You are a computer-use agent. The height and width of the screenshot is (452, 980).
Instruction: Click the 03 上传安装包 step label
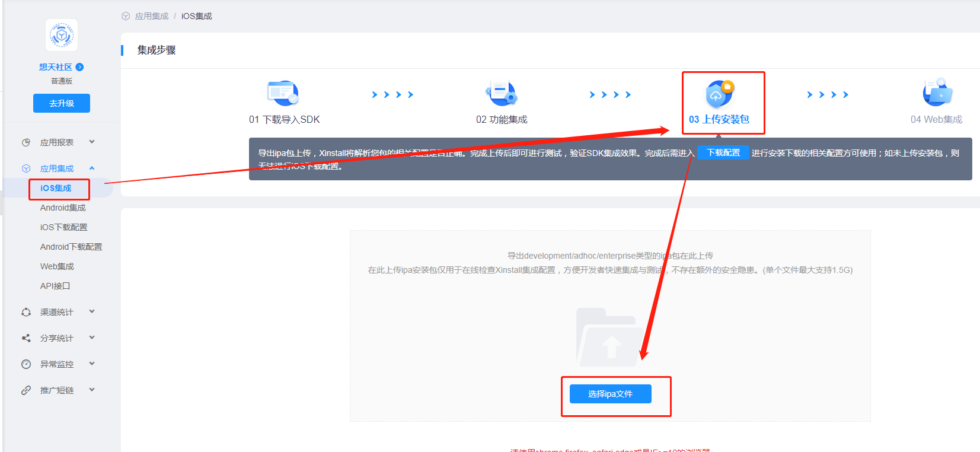click(x=719, y=119)
